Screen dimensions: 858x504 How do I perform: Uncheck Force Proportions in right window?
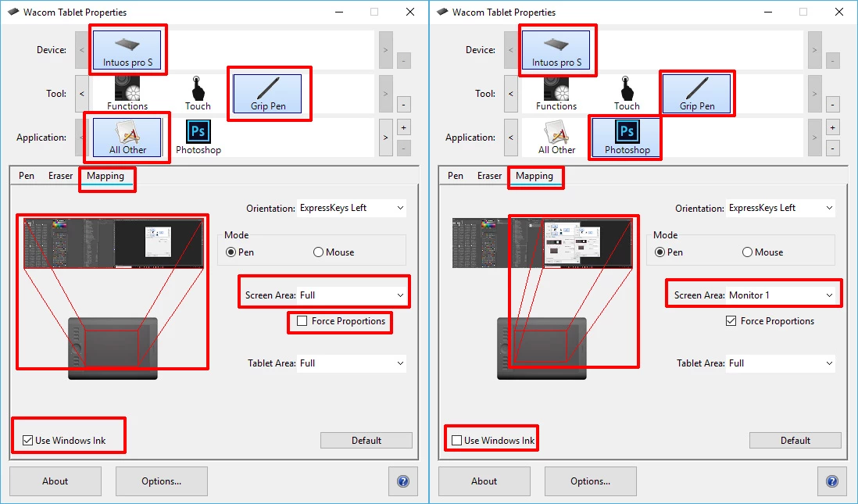pos(731,321)
